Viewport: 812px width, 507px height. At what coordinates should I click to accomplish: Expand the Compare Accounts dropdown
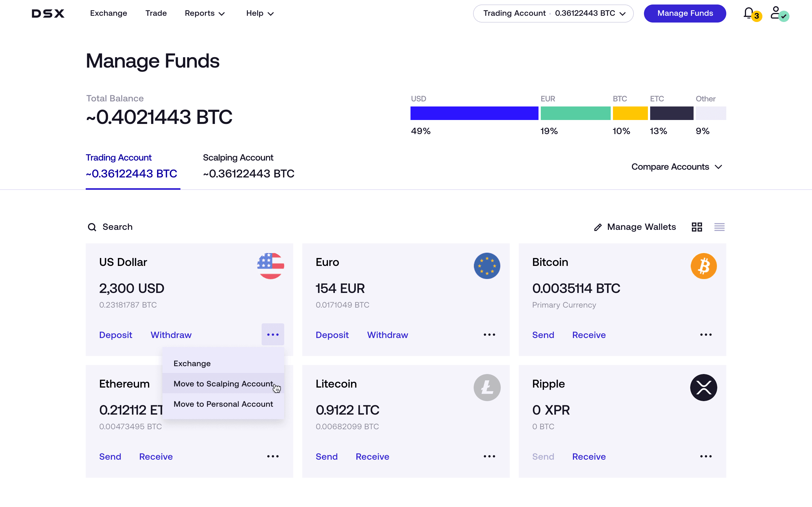point(676,167)
